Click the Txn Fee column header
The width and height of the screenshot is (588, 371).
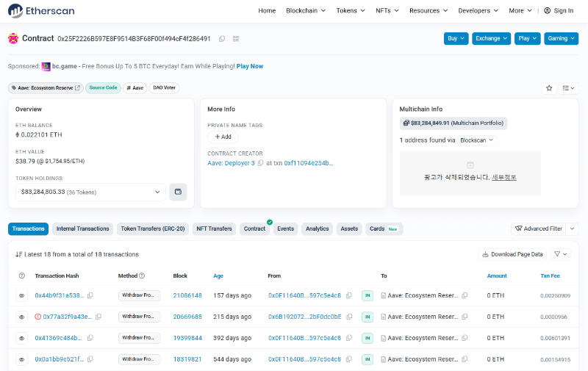(x=550, y=275)
